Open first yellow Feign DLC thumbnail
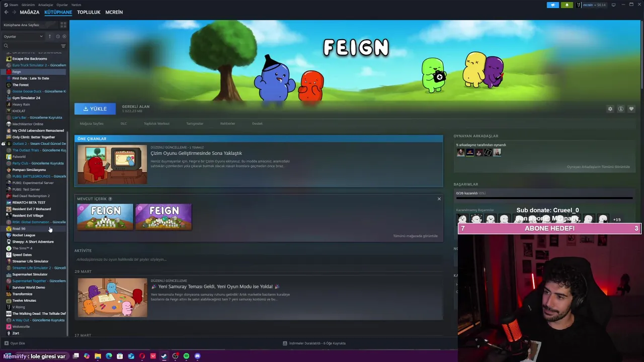644x362 pixels. 105,217
